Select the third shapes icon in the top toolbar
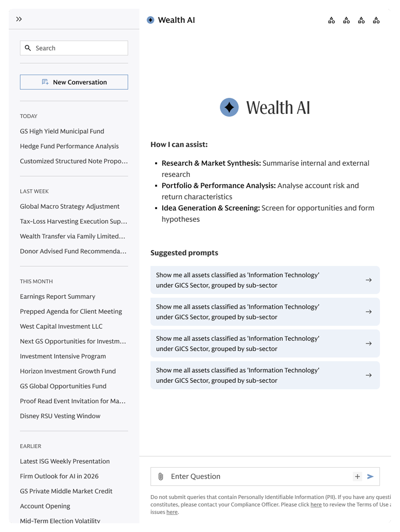Viewport: 400px width, 532px height. 361,20
